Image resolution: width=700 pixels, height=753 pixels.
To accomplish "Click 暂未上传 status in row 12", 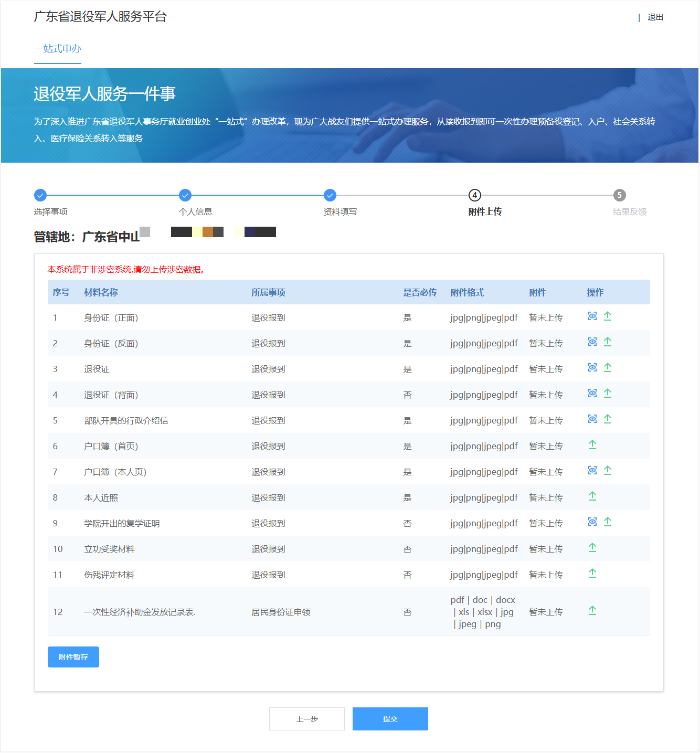I will [x=546, y=612].
